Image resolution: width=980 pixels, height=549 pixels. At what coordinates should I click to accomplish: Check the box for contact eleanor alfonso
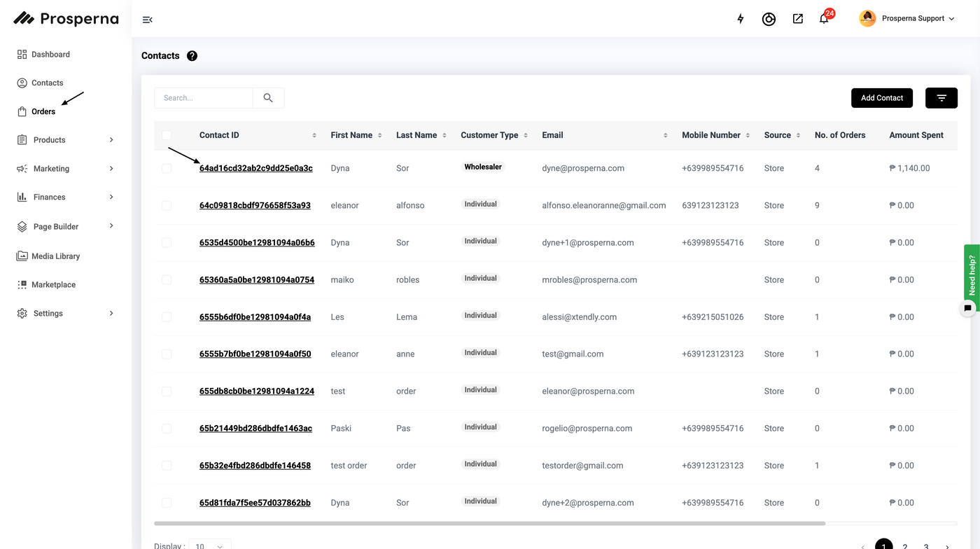point(167,206)
